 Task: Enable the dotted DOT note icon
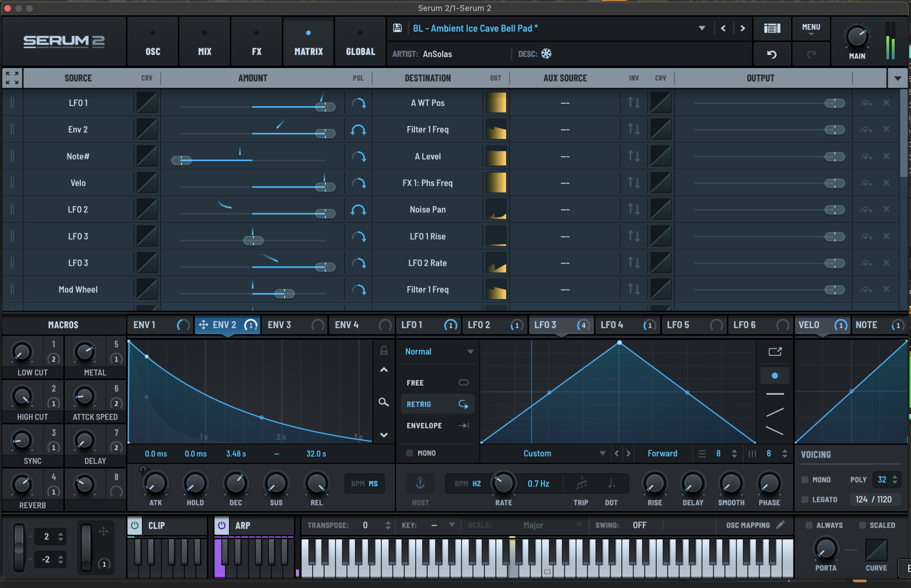click(612, 483)
